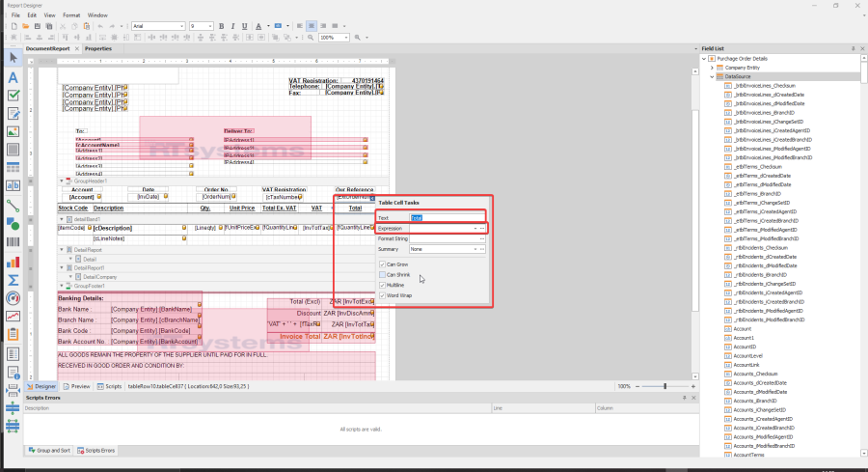Uncheck the Can Grow checkbox
Screen dimensions: 868x472
coord(382,264)
